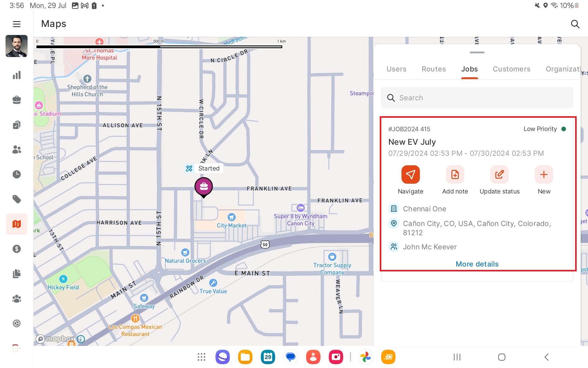Switch to the Users tab
The width and height of the screenshot is (588, 368).
pos(396,69)
